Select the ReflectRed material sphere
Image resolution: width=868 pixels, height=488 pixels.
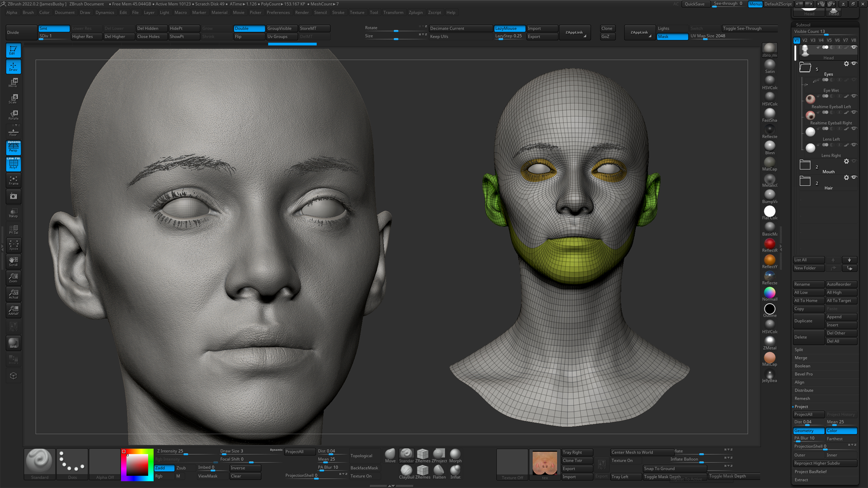point(769,244)
